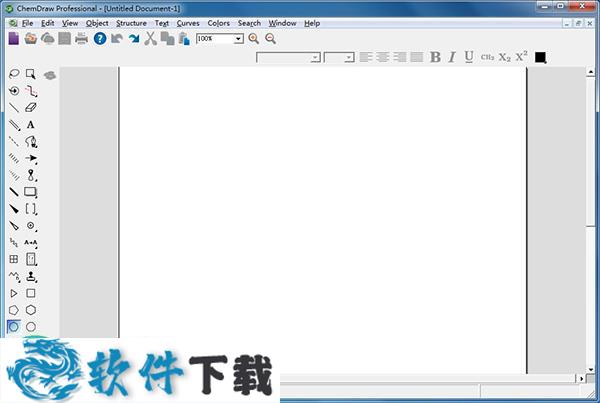Redo the last action
The height and width of the screenshot is (403, 600).
point(134,39)
